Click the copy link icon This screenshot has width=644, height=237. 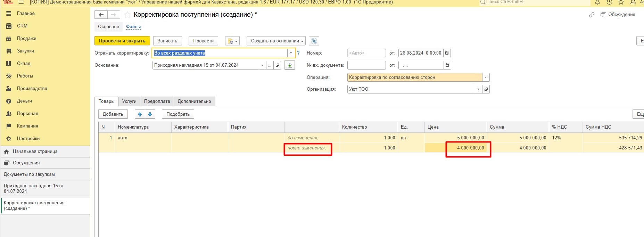pyautogui.click(x=592, y=15)
